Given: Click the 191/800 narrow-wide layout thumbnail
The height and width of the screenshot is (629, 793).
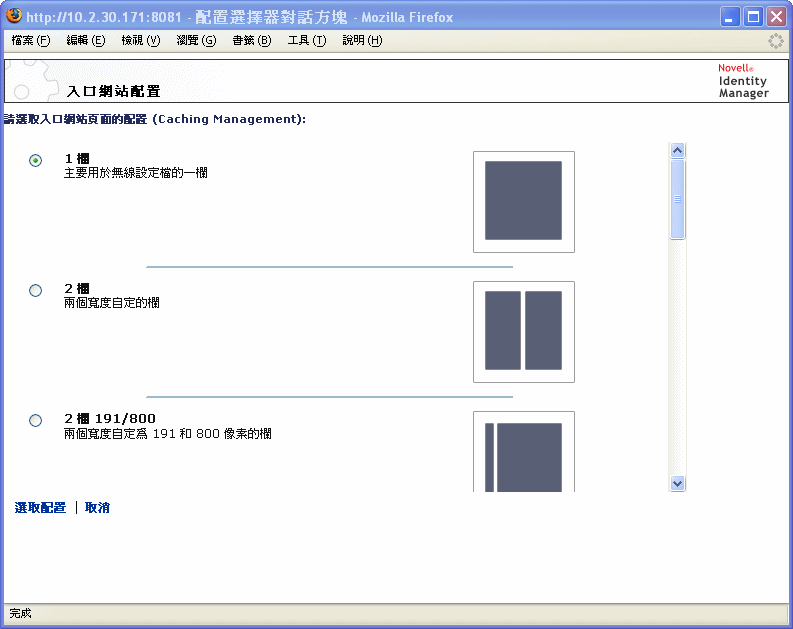Looking at the screenshot, I should point(523,452).
